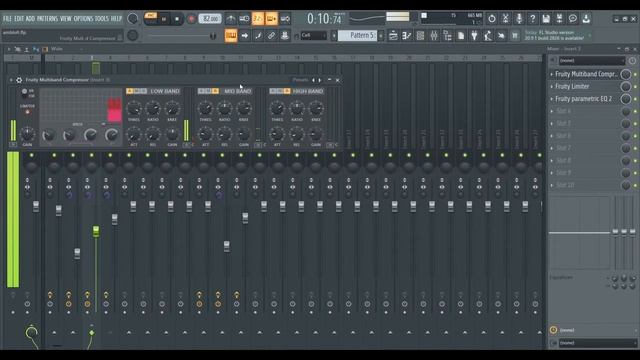Open the VIEW menu
640x360 pixels.
[66, 19]
